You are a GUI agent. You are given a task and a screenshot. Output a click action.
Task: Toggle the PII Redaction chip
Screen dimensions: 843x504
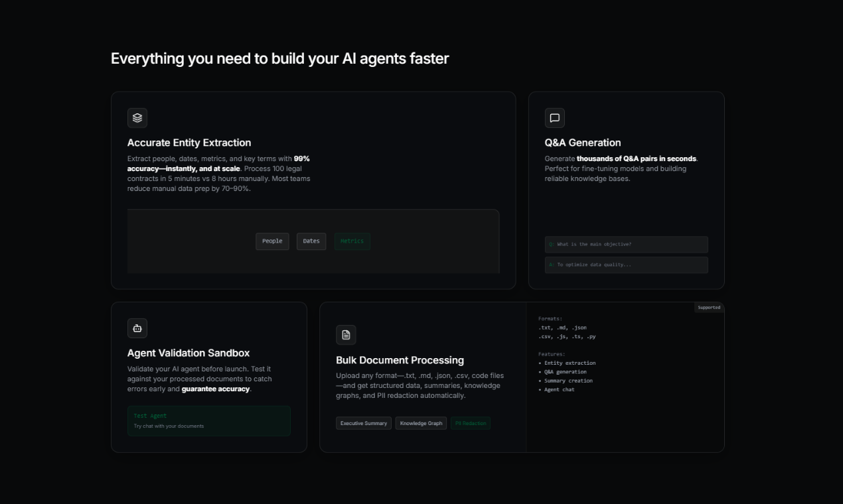click(470, 423)
